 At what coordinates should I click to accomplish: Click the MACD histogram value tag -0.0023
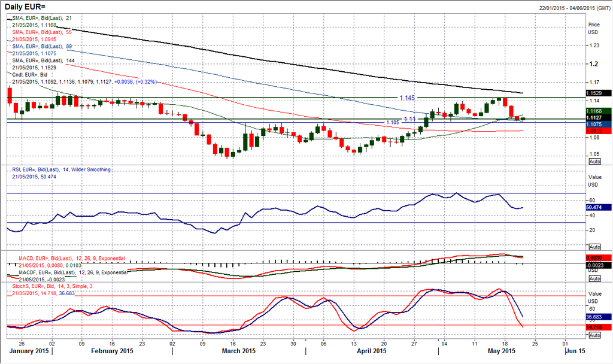click(599, 265)
